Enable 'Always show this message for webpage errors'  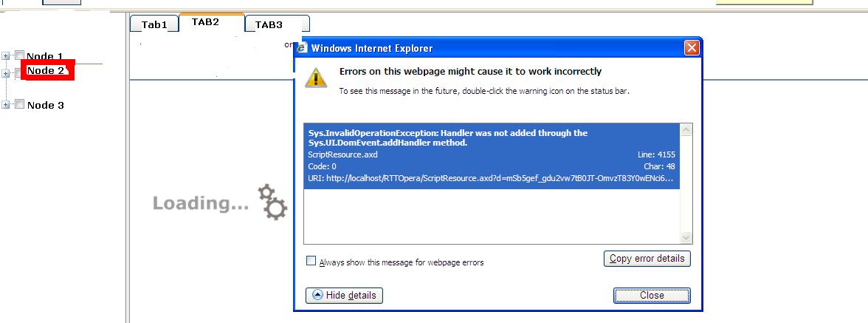[311, 261]
